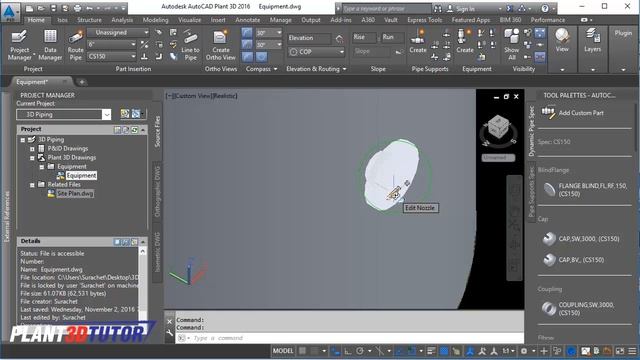Click Add Custom Part icon
The image size is (640, 360).
548,113
